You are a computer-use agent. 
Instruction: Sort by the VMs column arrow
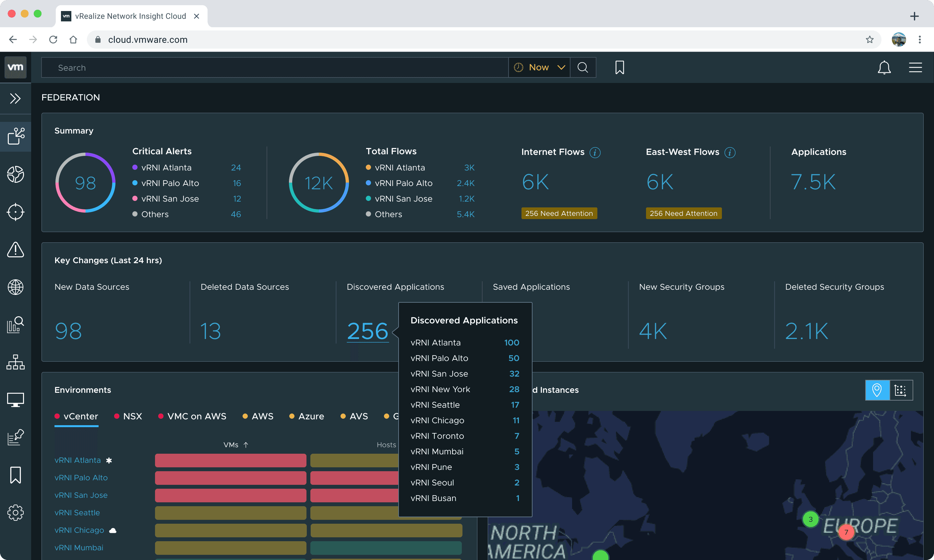pyautogui.click(x=246, y=445)
